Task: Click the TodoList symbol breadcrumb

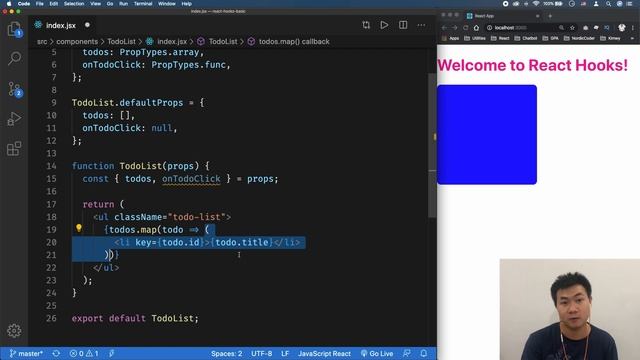Action: [218, 42]
